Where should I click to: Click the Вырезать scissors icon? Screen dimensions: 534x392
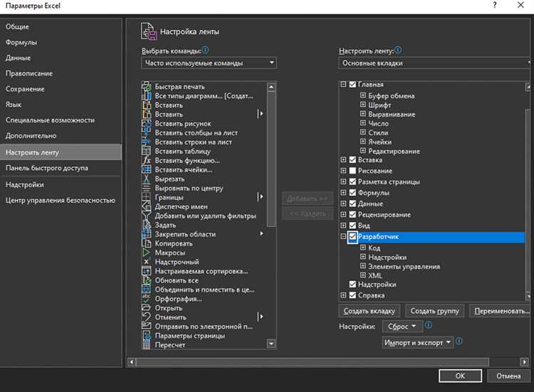pyautogui.click(x=146, y=179)
